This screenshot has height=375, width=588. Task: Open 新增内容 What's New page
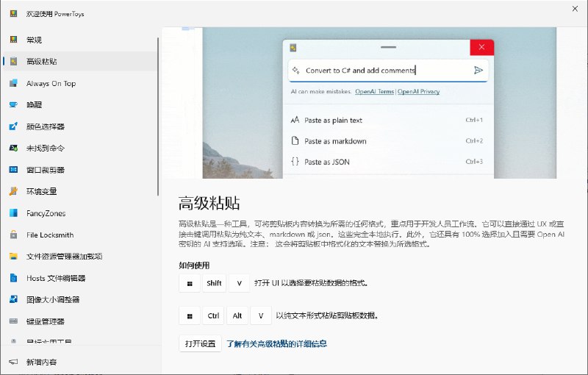[80, 362]
